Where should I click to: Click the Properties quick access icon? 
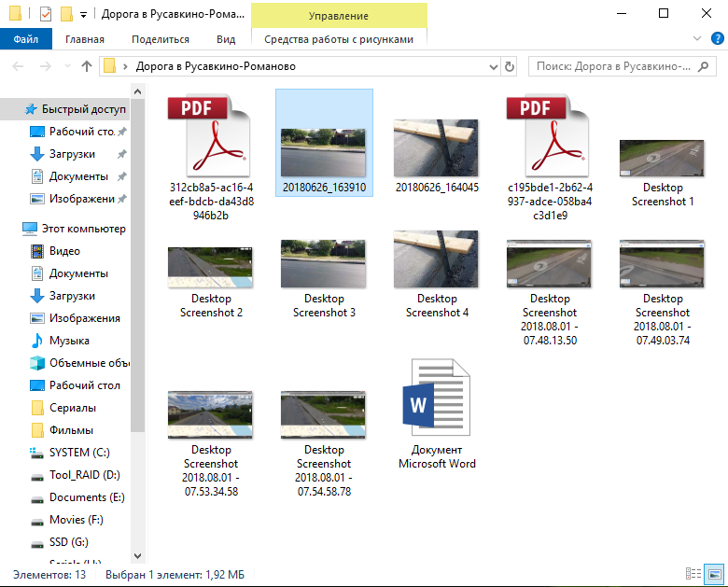(46, 14)
